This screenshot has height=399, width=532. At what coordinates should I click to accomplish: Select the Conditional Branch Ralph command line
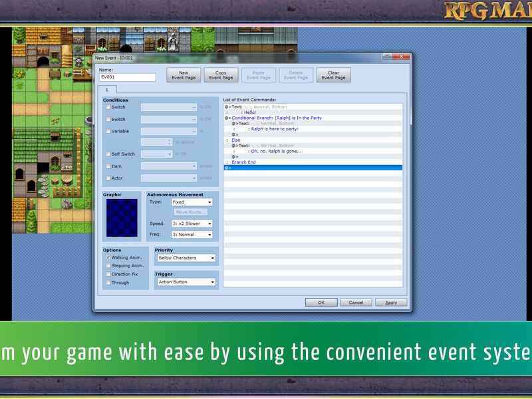pos(313,118)
